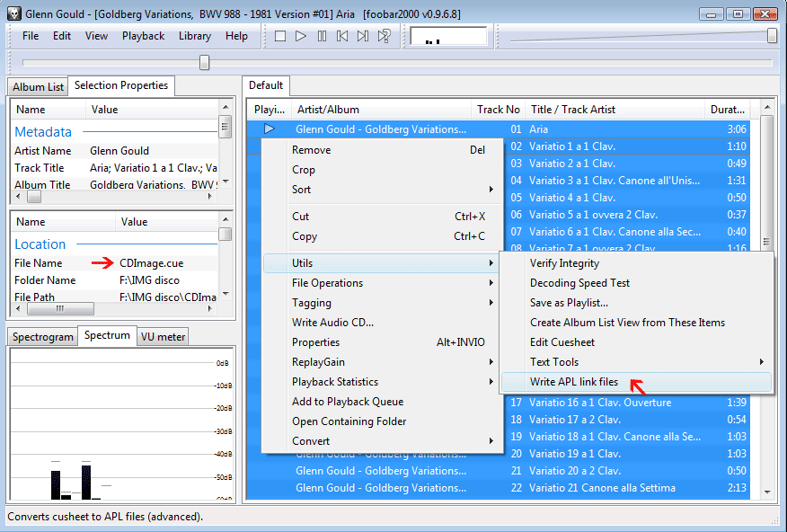Click the Play button in toolbar
Screen dimensions: 787x532
(x=301, y=36)
